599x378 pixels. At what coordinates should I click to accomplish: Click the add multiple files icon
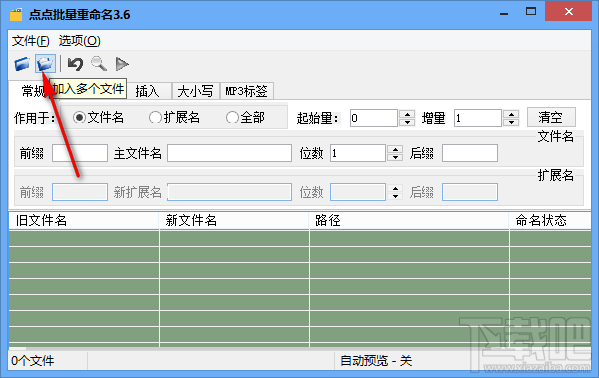click(x=45, y=64)
